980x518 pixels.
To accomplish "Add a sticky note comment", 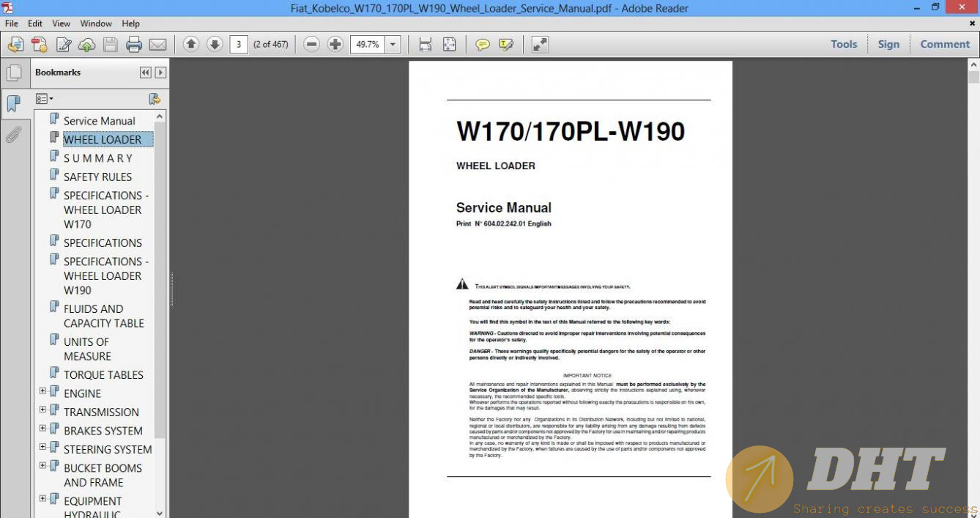I will pos(483,45).
